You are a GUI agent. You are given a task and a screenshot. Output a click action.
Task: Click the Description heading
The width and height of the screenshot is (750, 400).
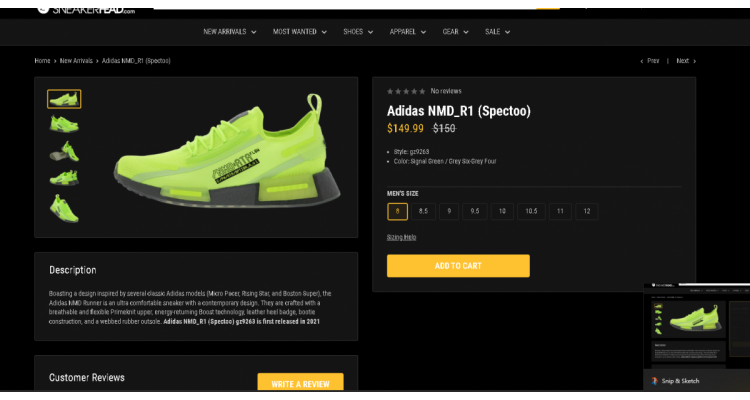tap(73, 270)
